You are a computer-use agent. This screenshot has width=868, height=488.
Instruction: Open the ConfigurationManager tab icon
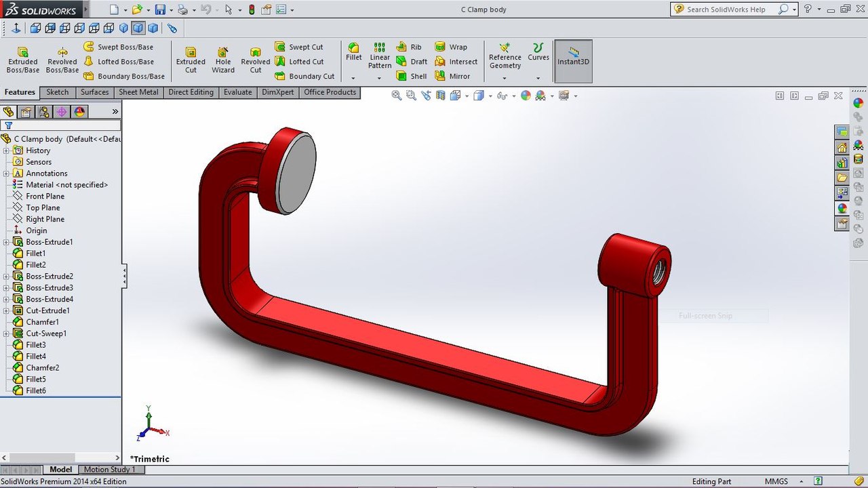click(43, 112)
